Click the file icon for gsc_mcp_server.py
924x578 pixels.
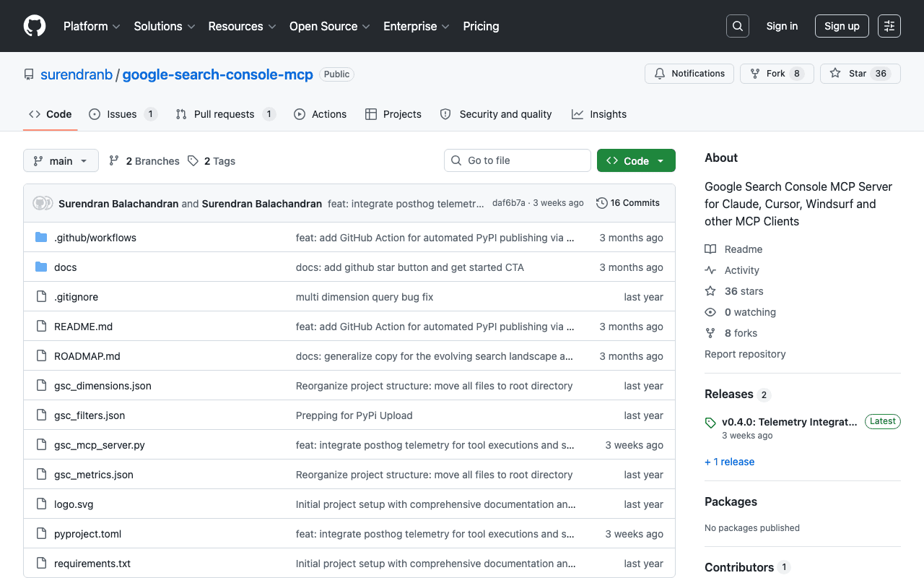pyautogui.click(x=41, y=445)
